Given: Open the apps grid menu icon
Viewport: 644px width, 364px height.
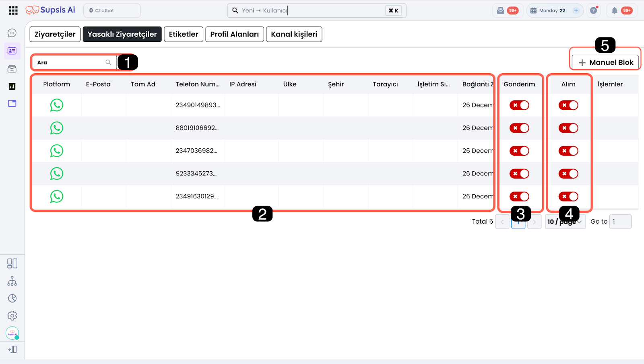Looking at the screenshot, I should click(x=13, y=10).
